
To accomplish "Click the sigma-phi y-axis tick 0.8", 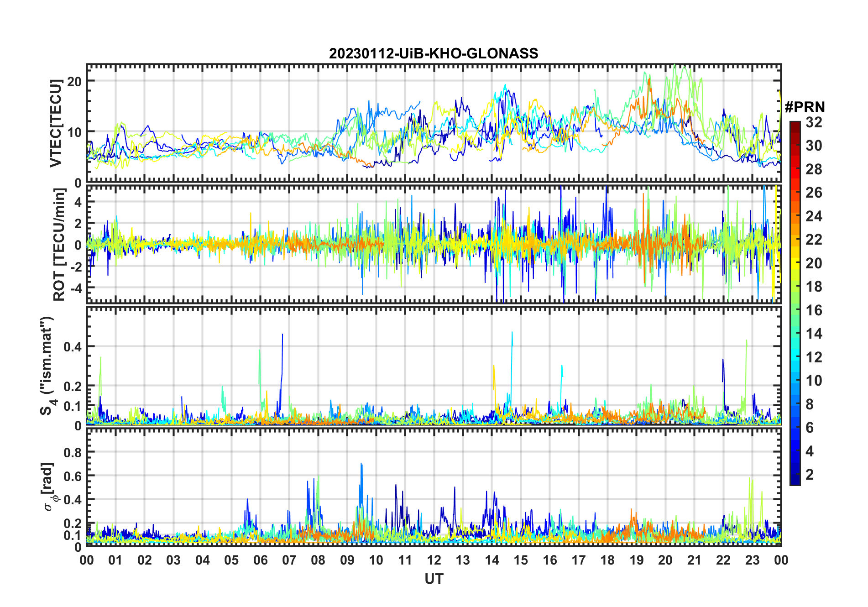I will (73, 452).
